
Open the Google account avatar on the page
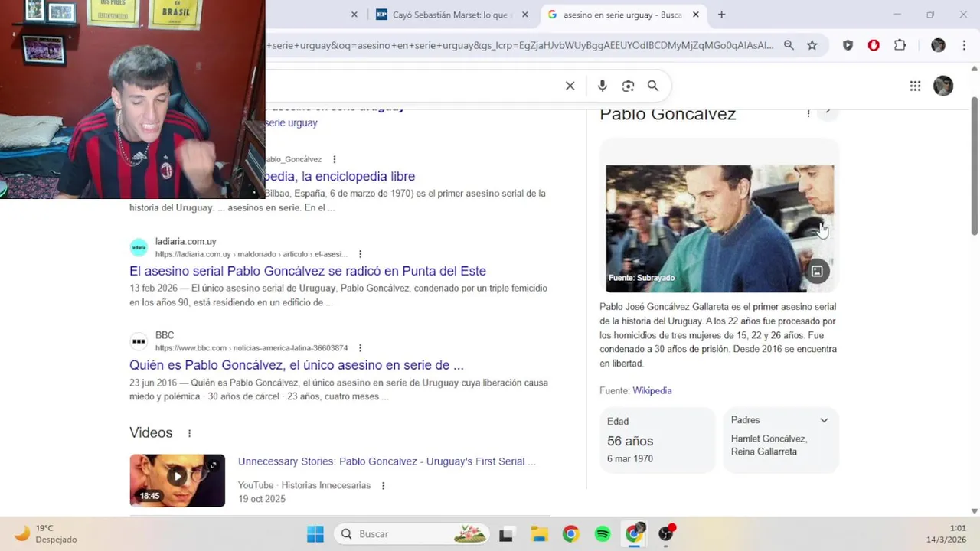tap(943, 86)
